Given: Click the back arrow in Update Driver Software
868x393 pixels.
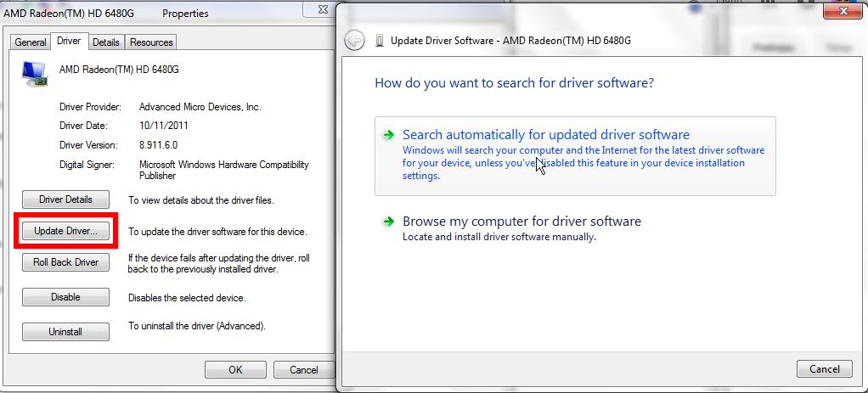Looking at the screenshot, I should click(x=354, y=41).
